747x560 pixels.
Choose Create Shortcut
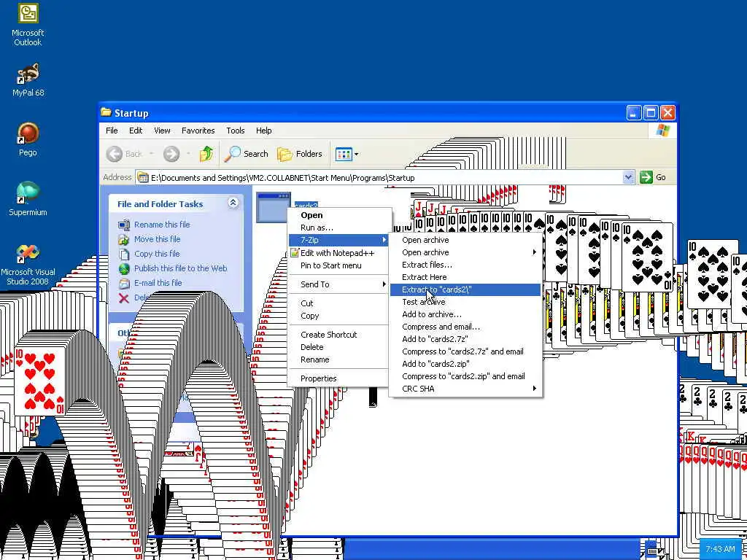(x=338, y=335)
